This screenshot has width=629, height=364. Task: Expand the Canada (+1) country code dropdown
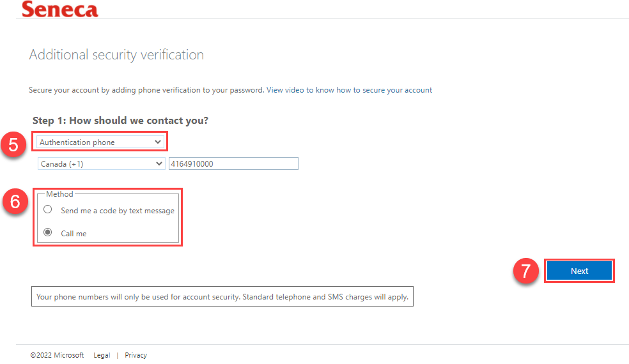[102, 163]
